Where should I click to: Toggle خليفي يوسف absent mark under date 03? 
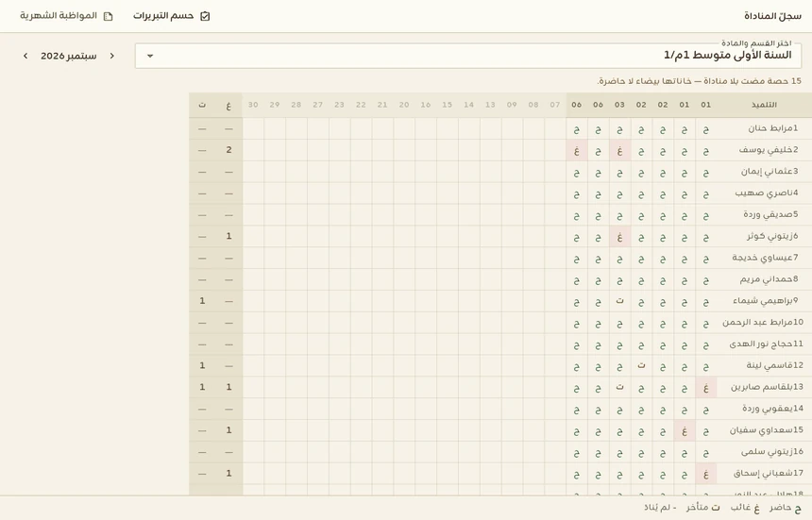[x=620, y=151]
